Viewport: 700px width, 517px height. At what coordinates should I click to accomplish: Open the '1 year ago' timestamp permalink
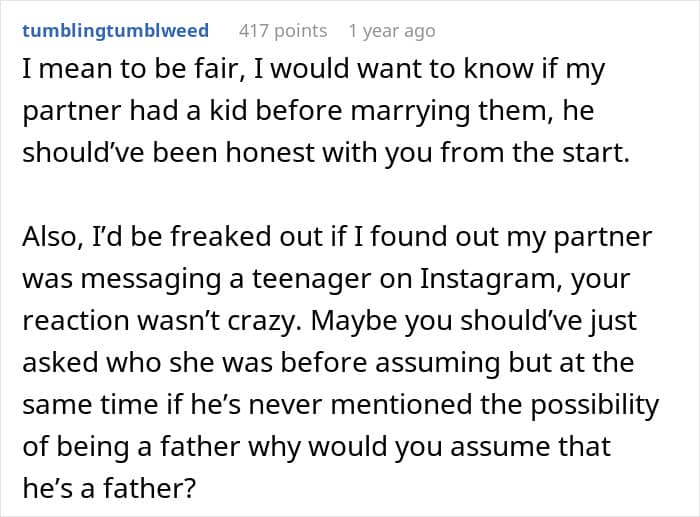point(392,31)
